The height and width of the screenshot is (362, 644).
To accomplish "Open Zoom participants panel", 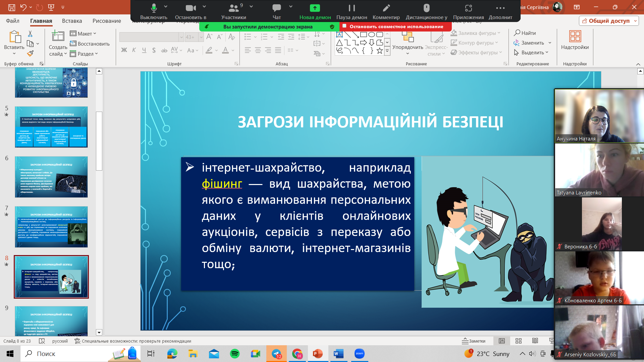I will pos(234,11).
